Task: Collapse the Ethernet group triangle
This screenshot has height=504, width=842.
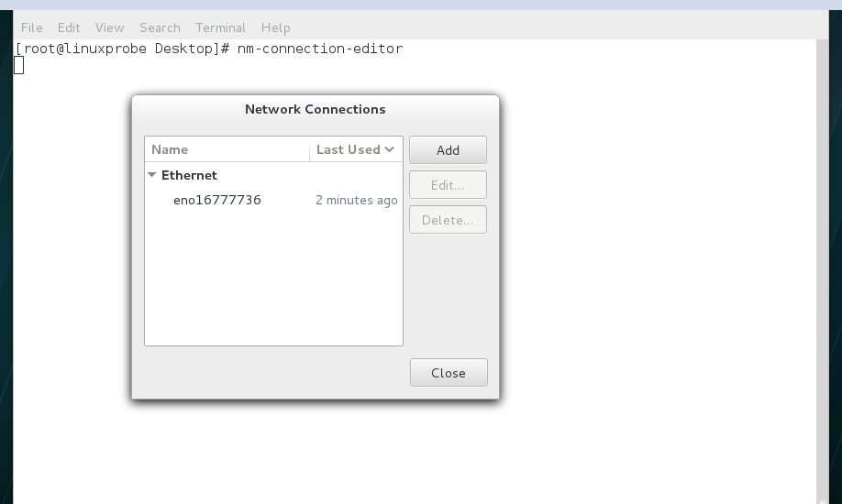Action: pyautogui.click(x=152, y=175)
